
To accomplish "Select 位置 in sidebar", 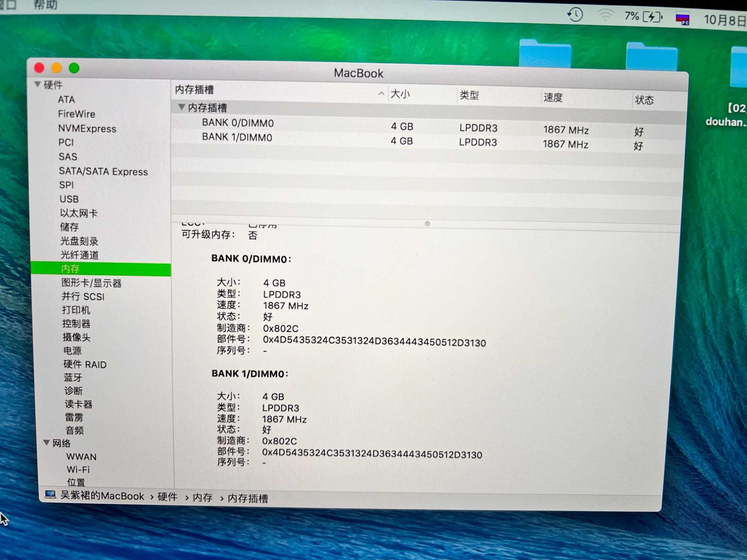I will pos(76,482).
